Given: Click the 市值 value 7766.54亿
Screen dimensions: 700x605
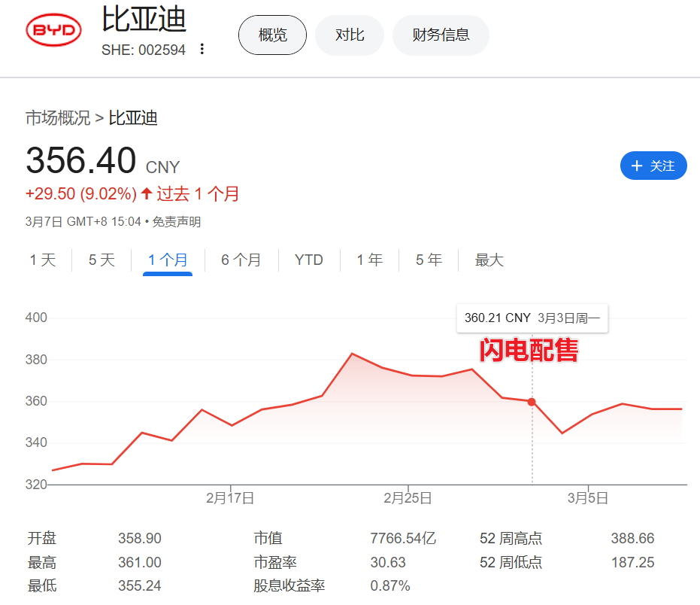Looking at the screenshot, I should coord(403,539).
